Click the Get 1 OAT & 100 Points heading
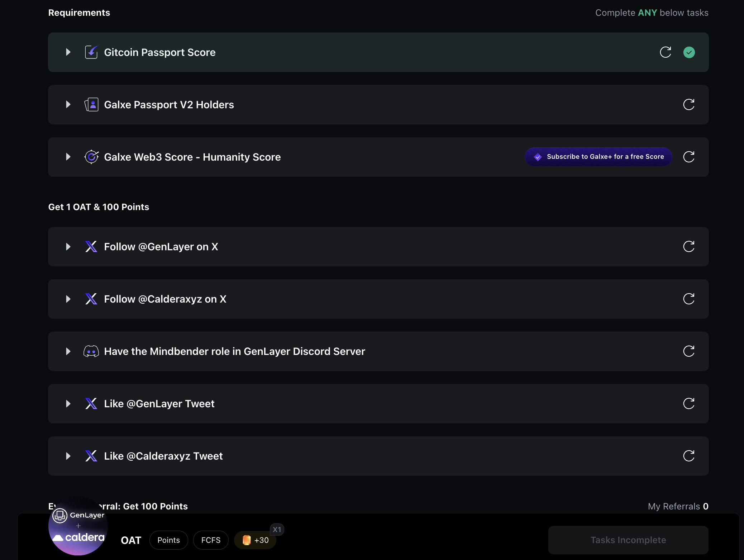The height and width of the screenshot is (560, 744). 99,207
